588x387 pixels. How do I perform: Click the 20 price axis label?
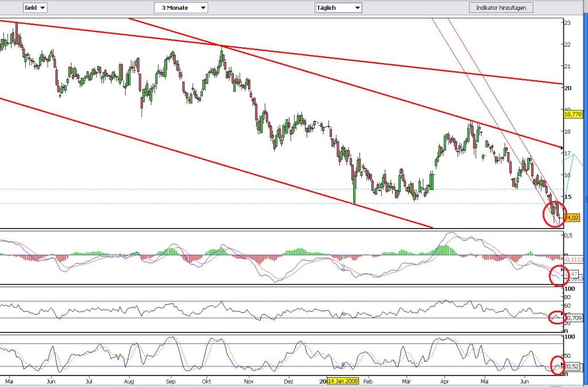[x=567, y=88]
